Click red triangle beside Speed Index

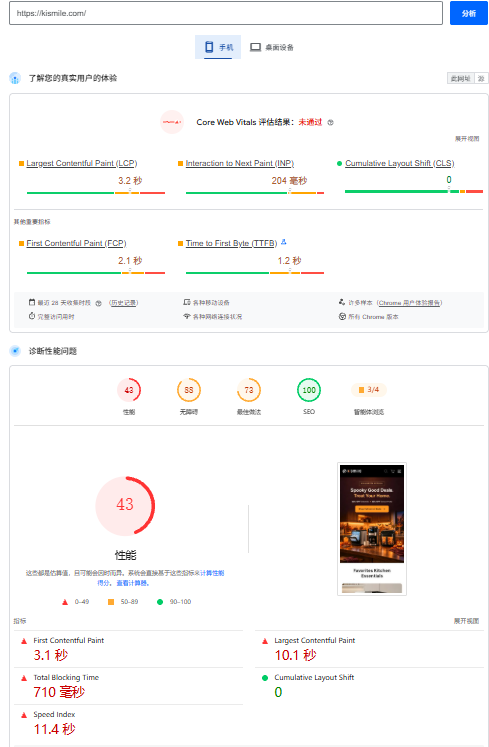click(x=24, y=715)
